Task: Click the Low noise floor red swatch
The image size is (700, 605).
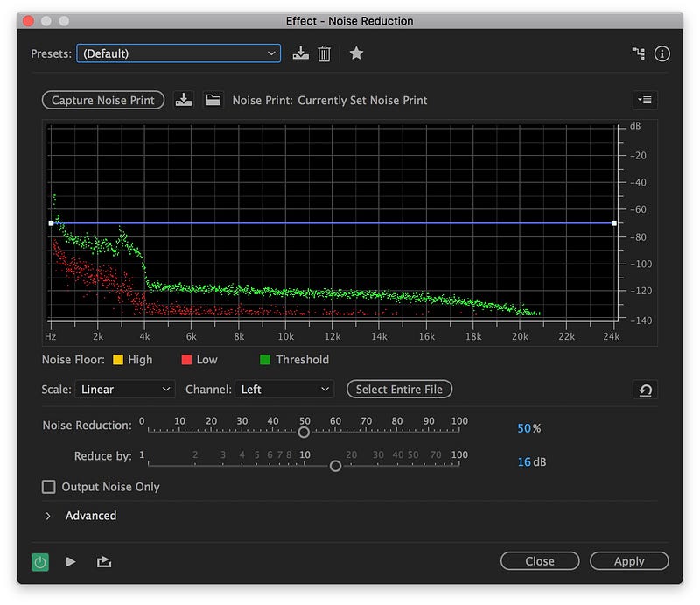Action: coord(186,360)
